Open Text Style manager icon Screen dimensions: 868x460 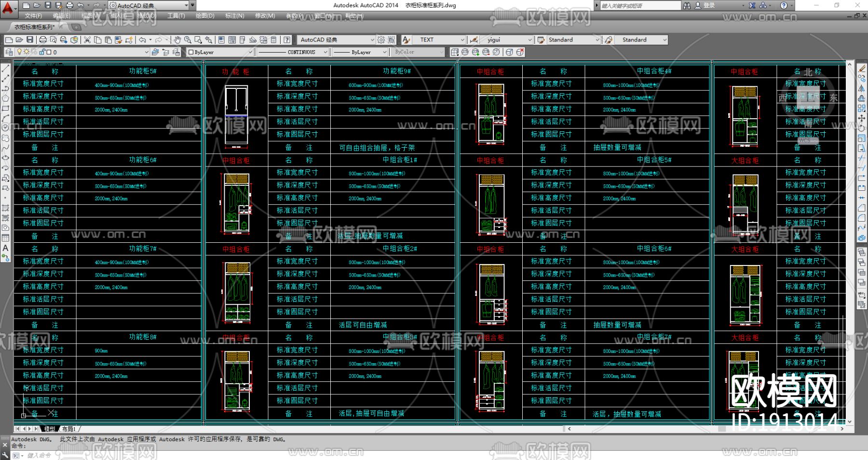pyautogui.click(x=407, y=40)
